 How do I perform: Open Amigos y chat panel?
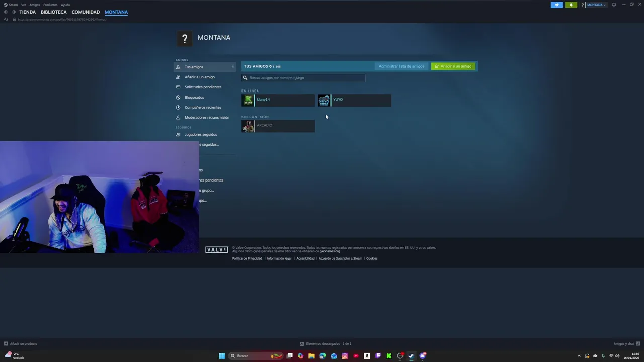[626, 344]
